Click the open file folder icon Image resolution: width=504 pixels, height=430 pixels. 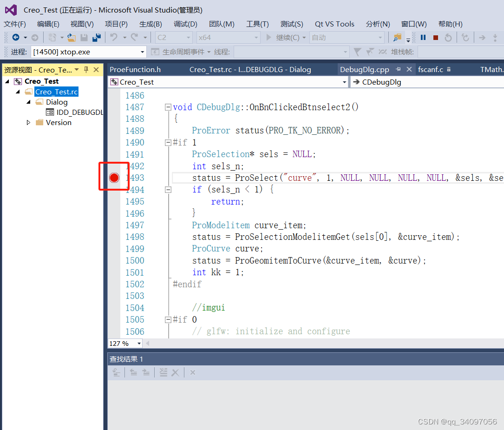(x=72, y=38)
